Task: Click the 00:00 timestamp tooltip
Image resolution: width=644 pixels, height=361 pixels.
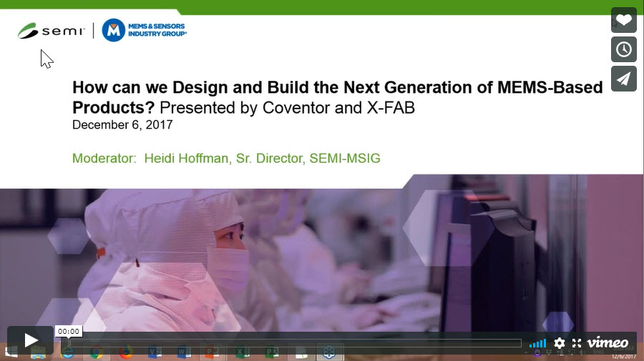Action: (x=69, y=332)
